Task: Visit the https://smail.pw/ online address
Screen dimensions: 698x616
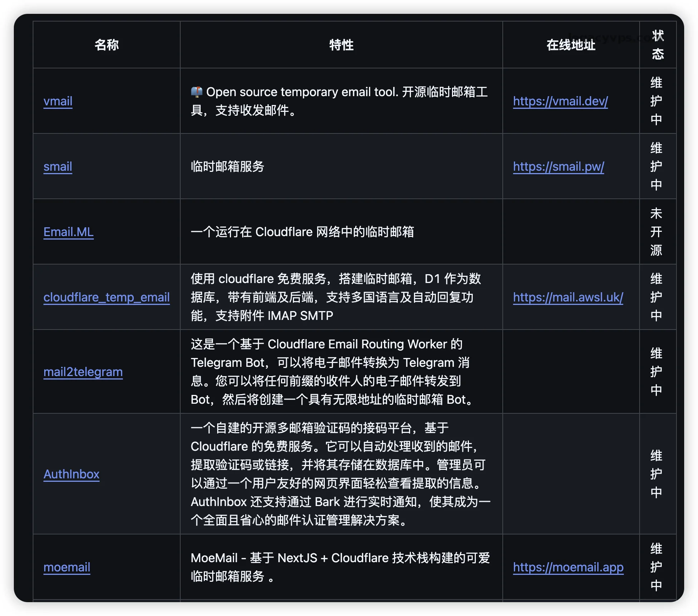Action: pyautogui.click(x=558, y=166)
